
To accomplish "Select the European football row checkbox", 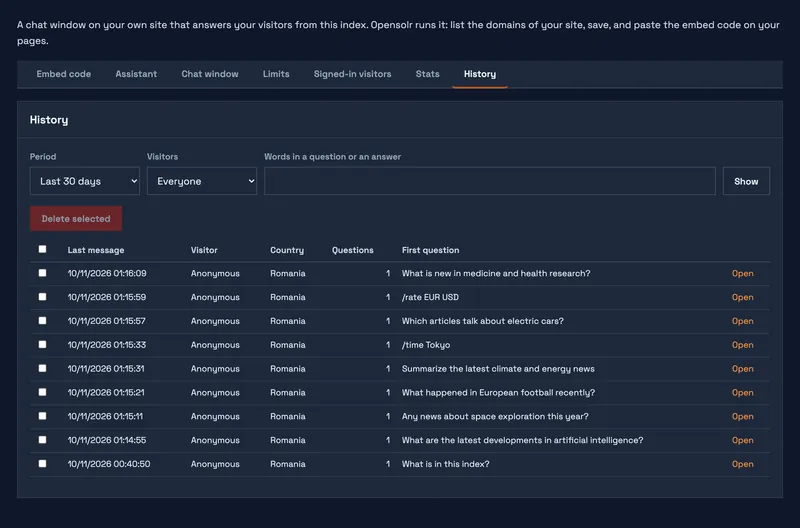I will click(42, 392).
